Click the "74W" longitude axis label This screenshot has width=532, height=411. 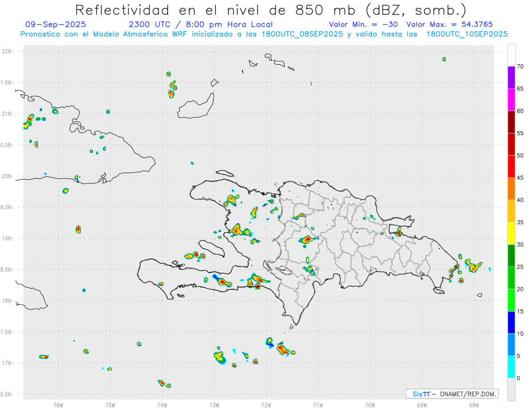162,405
